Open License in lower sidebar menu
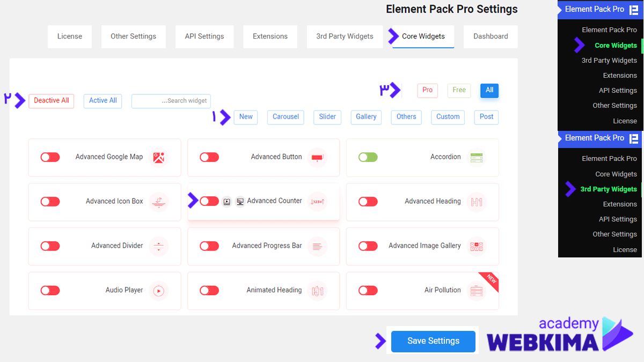The image size is (644, 362). (x=625, y=250)
